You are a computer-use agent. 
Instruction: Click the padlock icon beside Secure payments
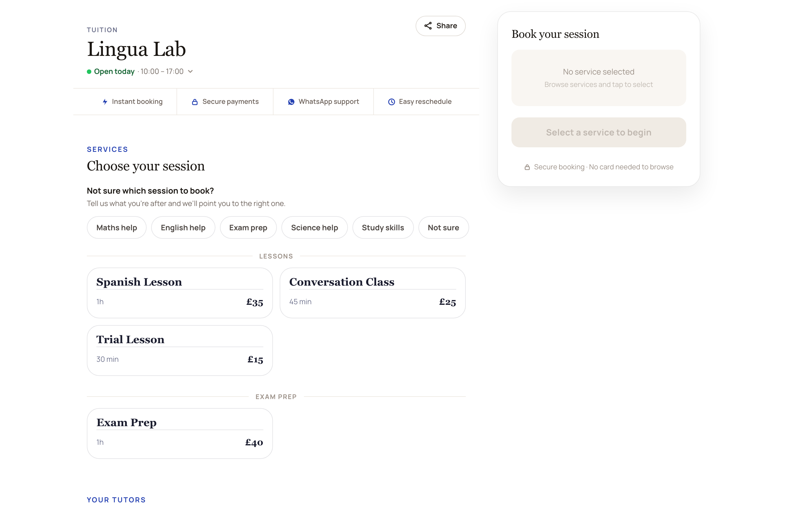pos(195,102)
